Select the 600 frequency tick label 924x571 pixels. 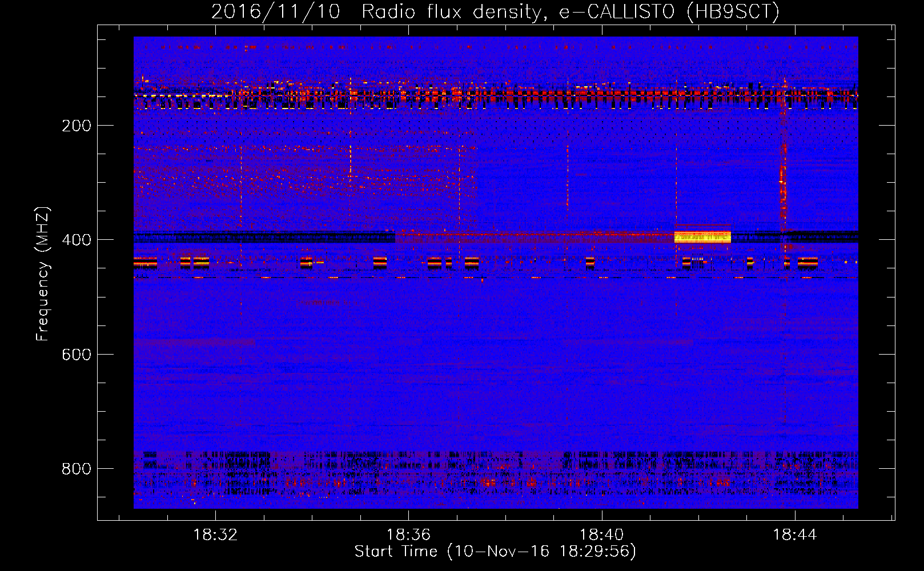click(77, 355)
